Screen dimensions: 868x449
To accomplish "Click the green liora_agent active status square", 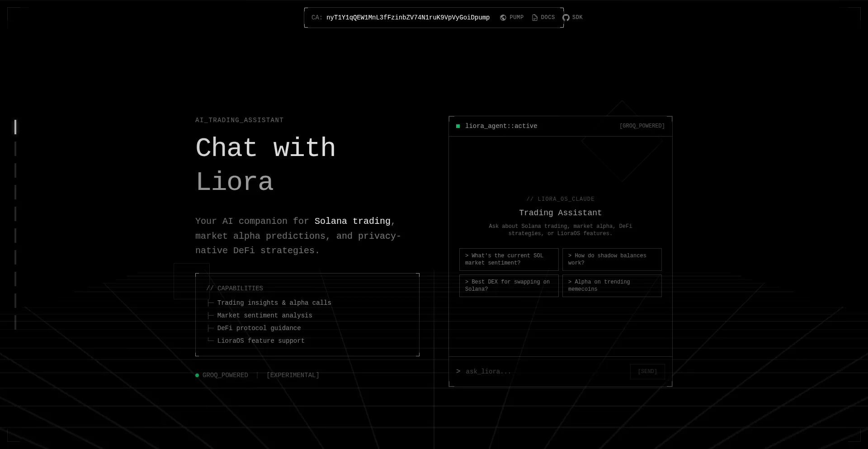I will coord(458,126).
